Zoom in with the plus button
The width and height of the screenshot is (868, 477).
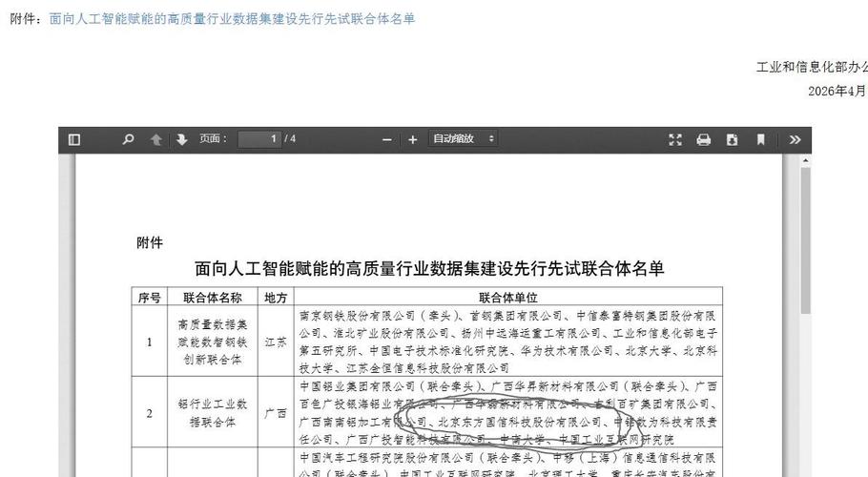[412, 140]
